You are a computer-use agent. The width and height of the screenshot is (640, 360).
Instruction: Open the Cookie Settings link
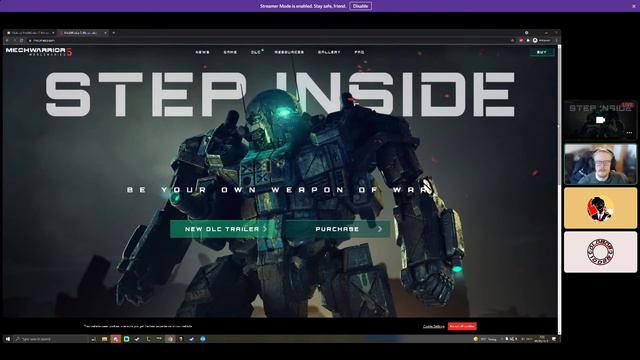click(433, 326)
